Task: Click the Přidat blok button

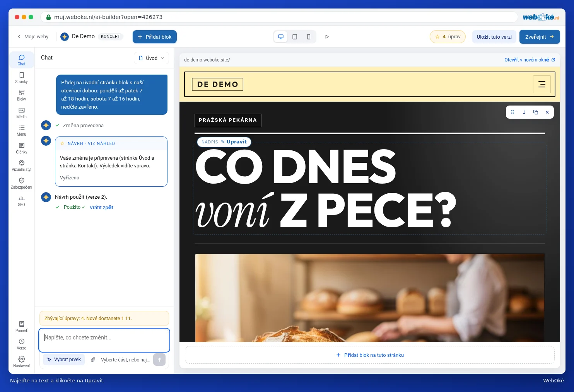Action: [155, 37]
